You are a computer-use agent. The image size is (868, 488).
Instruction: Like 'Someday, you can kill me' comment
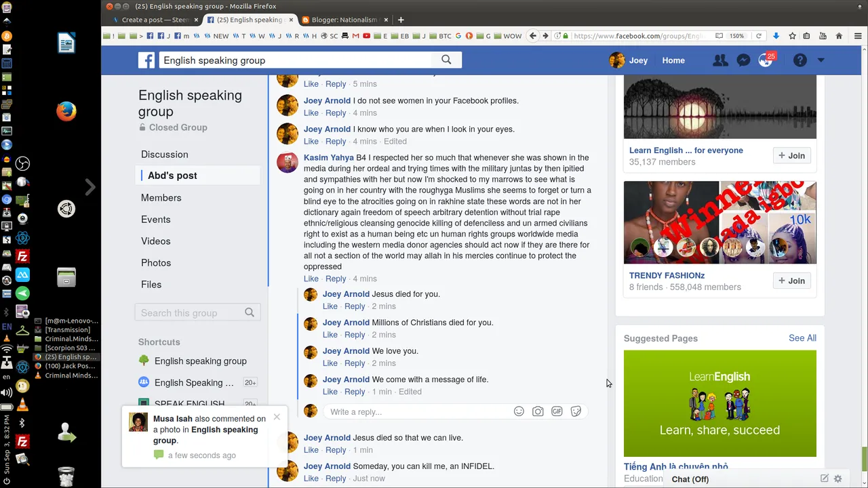click(x=311, y=479)
